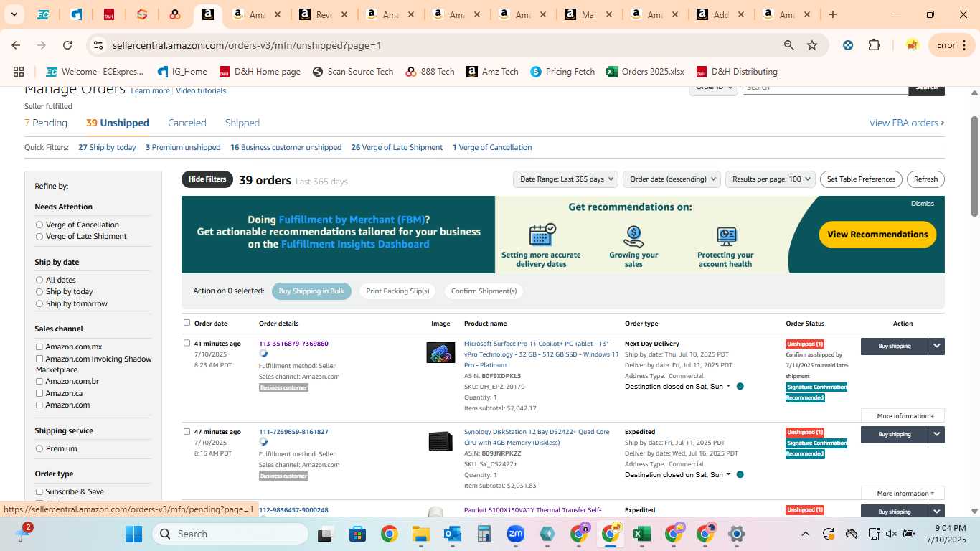Select order 113-3516879-7369860 checkbox

187,343
